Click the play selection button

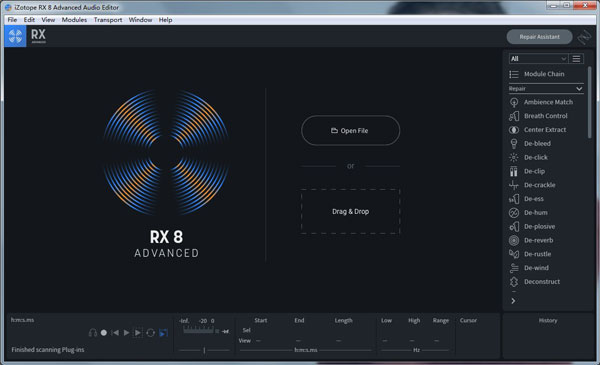point(138,333)
